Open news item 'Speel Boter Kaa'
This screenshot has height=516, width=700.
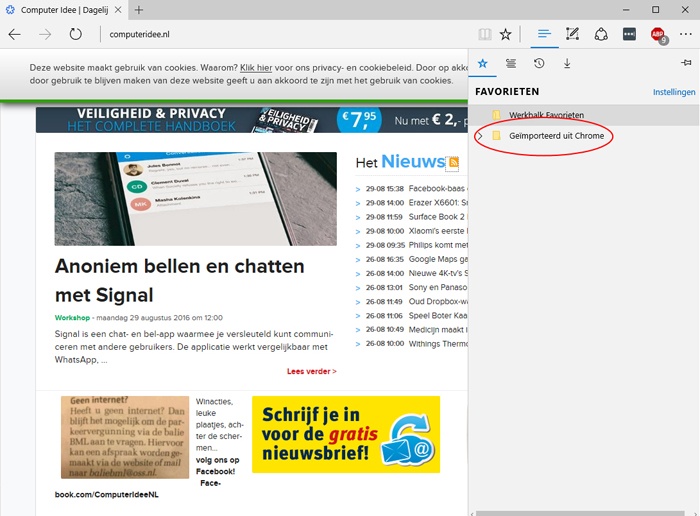click(x=438, y=316)
